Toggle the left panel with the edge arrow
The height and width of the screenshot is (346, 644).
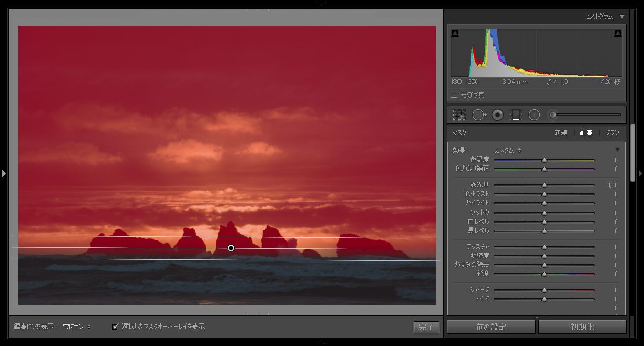point(4,173)
